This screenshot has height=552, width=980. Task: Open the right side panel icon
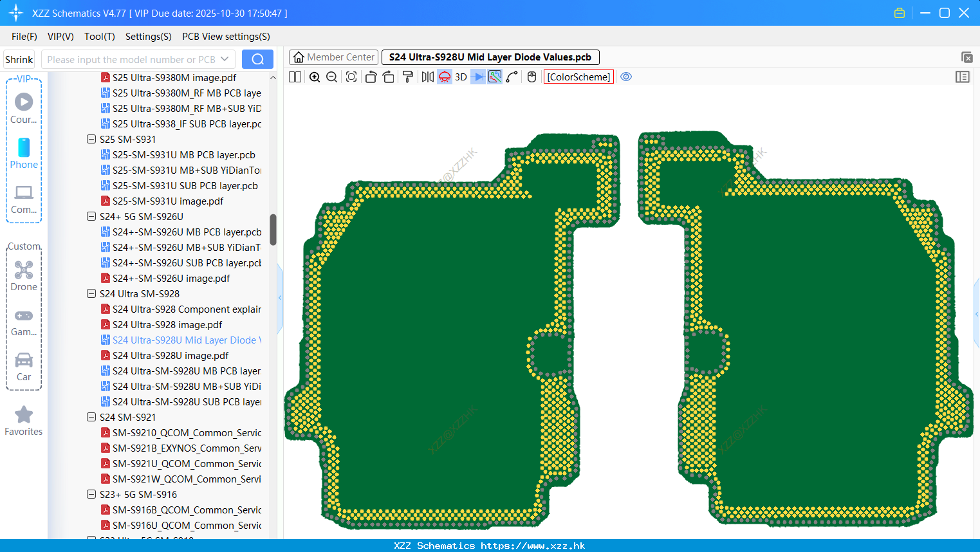pos(963,77)
